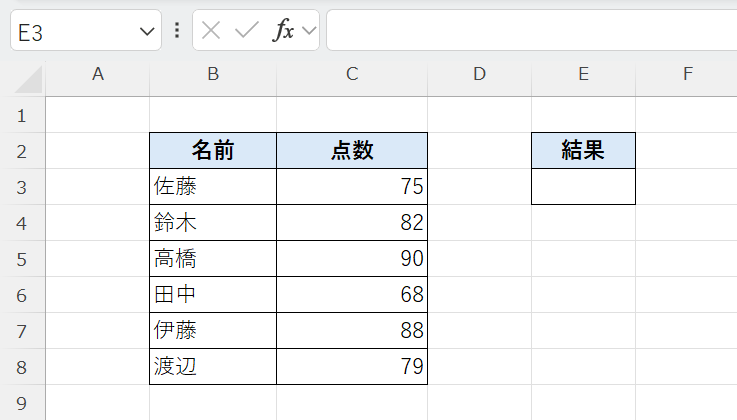Select the cell containing 渡辺
The width and height of the screenshot is (737, 420).
(213, 367)
